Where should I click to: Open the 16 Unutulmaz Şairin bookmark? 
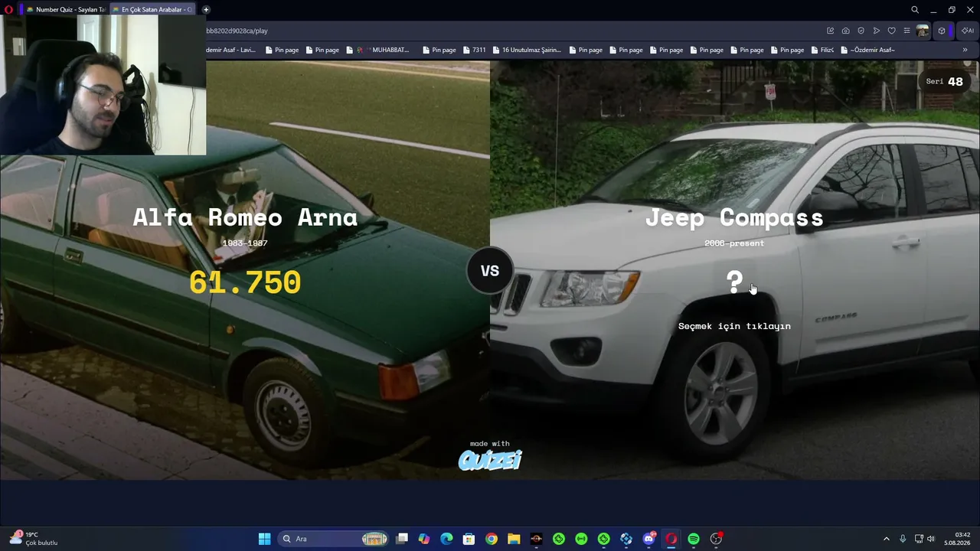coord(527,50)
